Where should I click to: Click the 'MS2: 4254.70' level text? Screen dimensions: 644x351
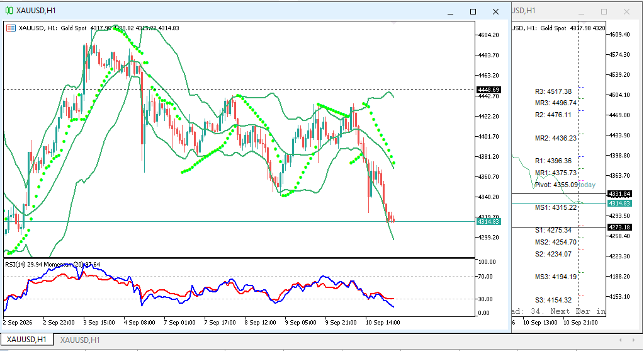click(x=556, y=242)
